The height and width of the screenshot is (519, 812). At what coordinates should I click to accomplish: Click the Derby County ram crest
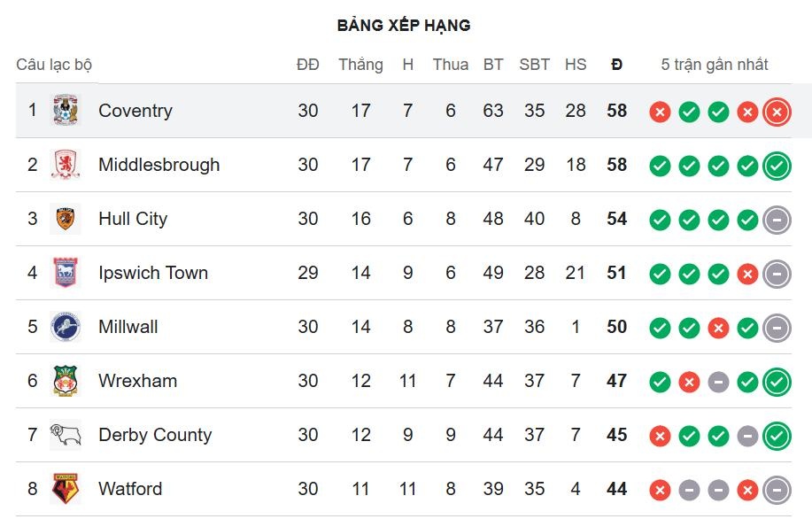pyautogui.click(x=66, y=435)
